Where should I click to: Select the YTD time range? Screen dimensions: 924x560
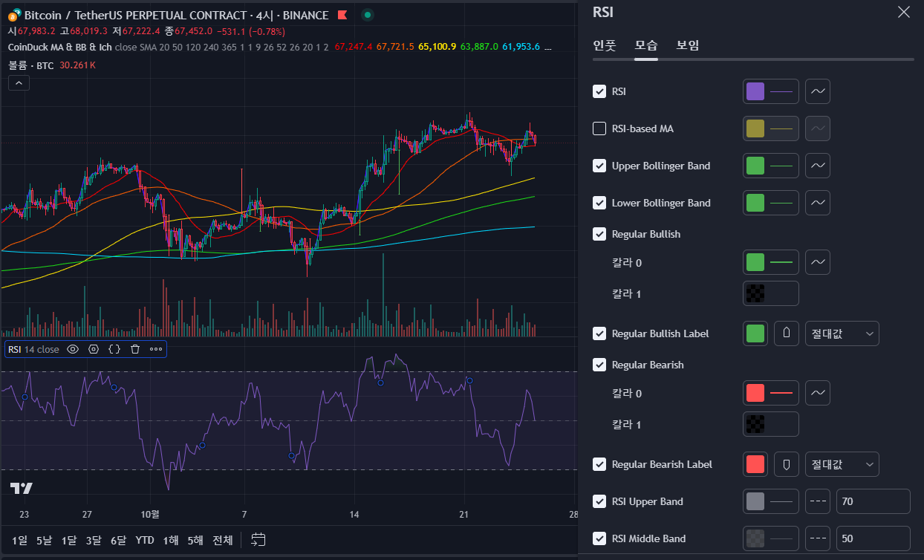coord(145,540)
